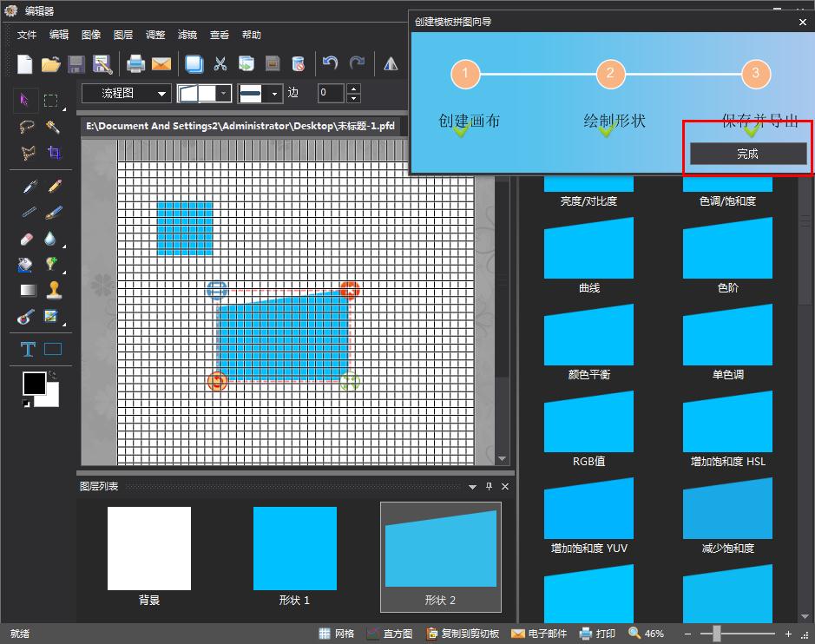Click the black foreground color swatch

coord(35,383)
